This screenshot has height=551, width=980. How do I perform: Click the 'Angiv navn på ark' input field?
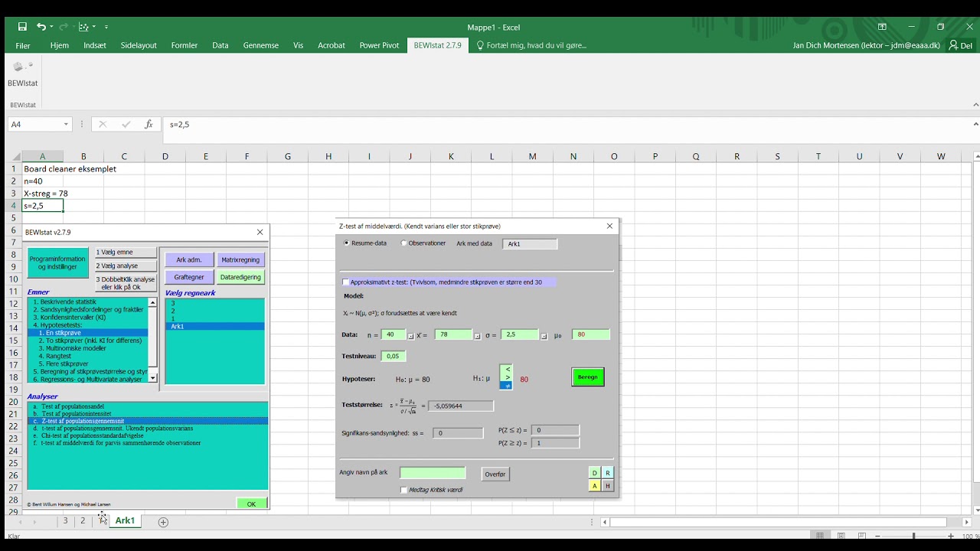(x=433, y=473)
